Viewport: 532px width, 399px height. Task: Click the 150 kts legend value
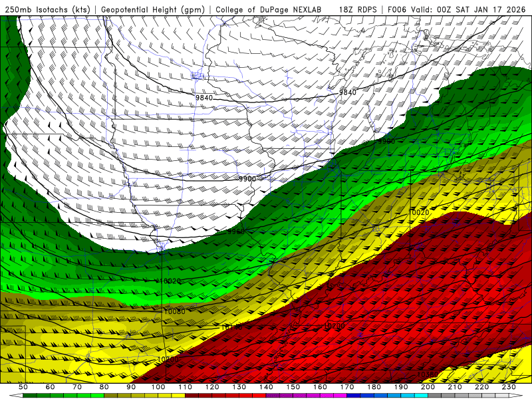click(x=293, y=387)
